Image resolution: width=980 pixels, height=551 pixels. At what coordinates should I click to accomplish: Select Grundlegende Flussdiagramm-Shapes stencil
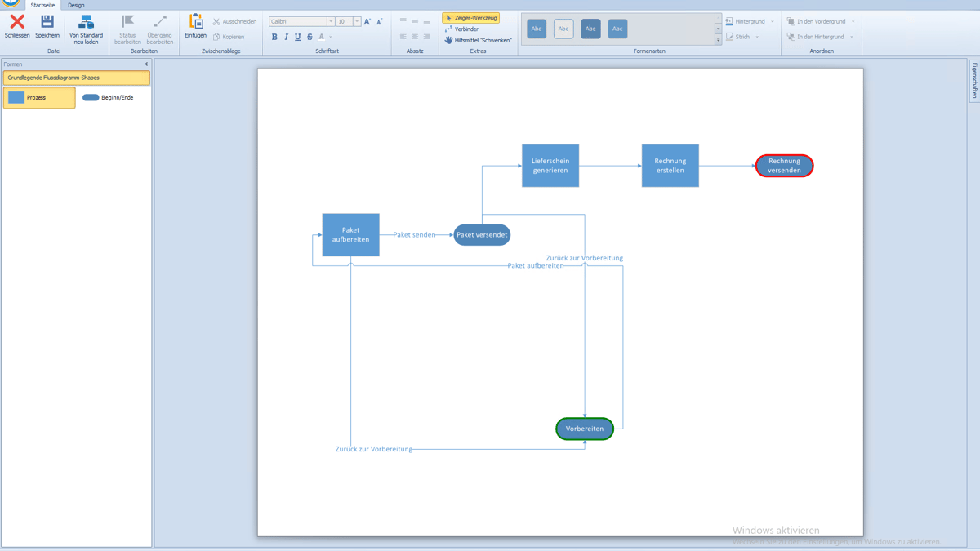click(77, 78)
